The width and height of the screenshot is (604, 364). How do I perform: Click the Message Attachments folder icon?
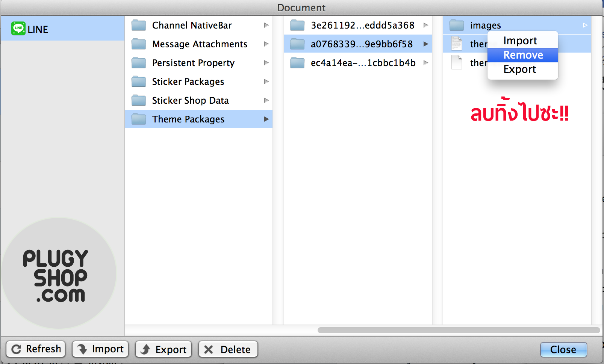(139, 44)
